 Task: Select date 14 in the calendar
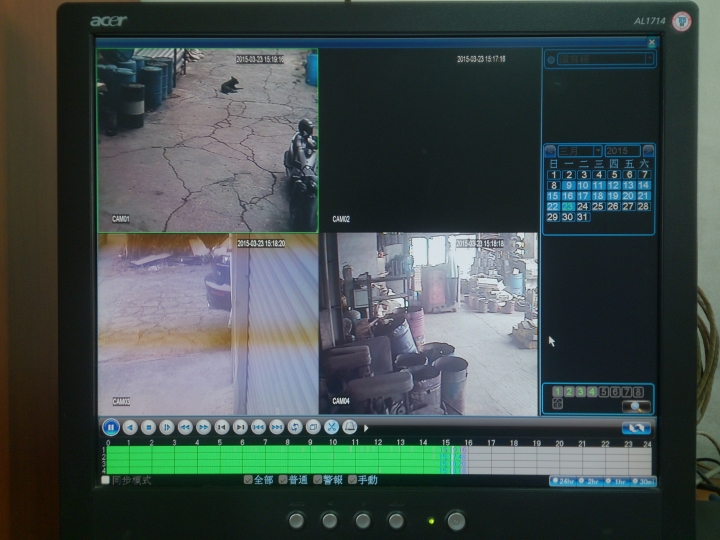click(x=643, y=185)
